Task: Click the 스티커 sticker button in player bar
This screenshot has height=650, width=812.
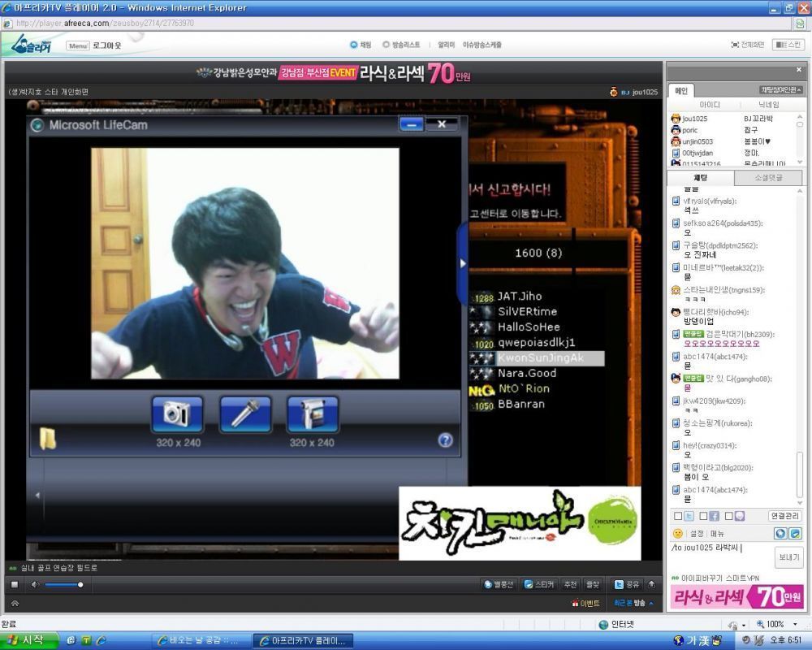Action: tap(538, 585)
